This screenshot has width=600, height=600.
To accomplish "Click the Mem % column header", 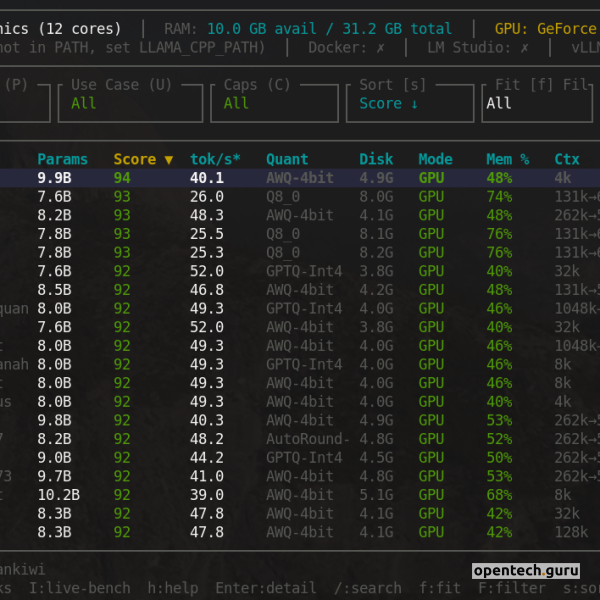I will tap(508, 159).
